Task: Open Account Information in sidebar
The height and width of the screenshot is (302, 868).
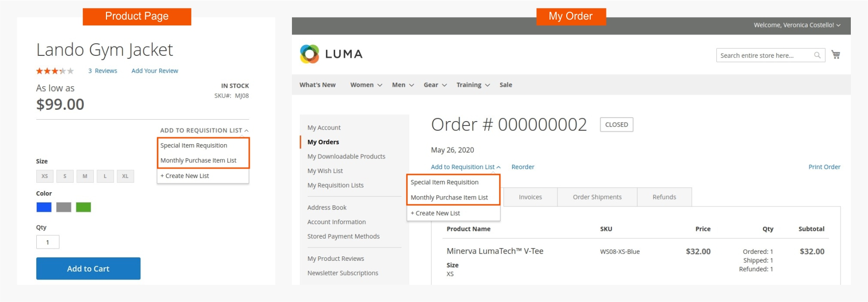Action: pos(336,222)
